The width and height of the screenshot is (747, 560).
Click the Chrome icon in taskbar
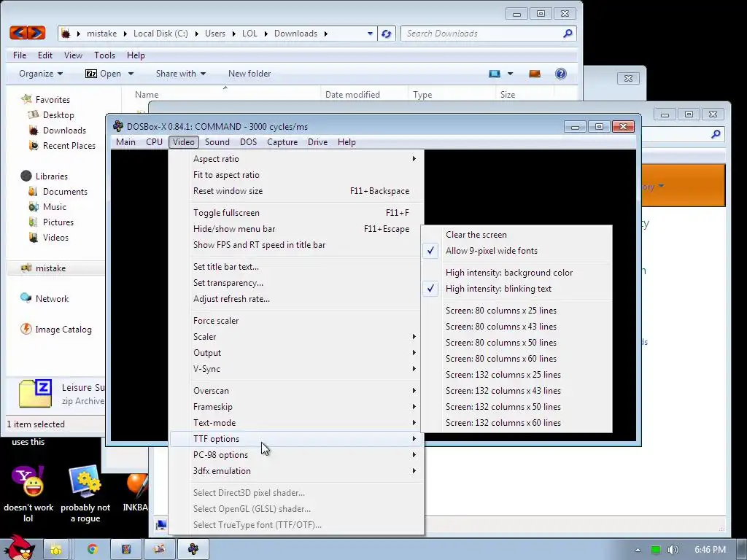point(93,549)
